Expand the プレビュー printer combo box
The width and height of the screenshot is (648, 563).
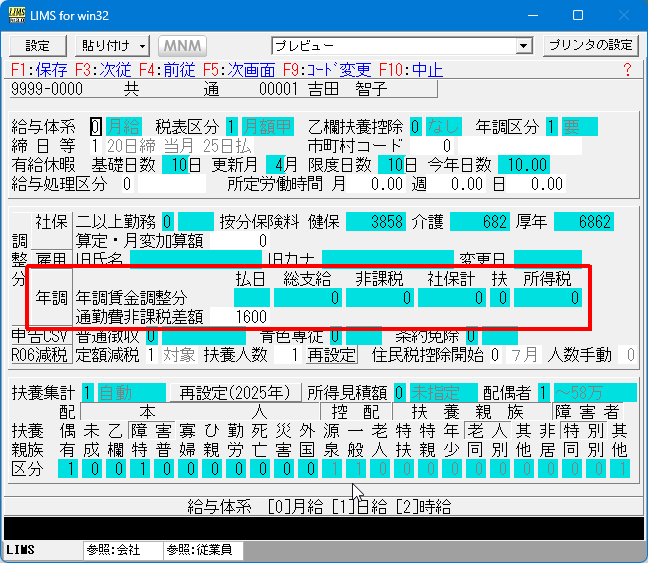coord(523,46)
